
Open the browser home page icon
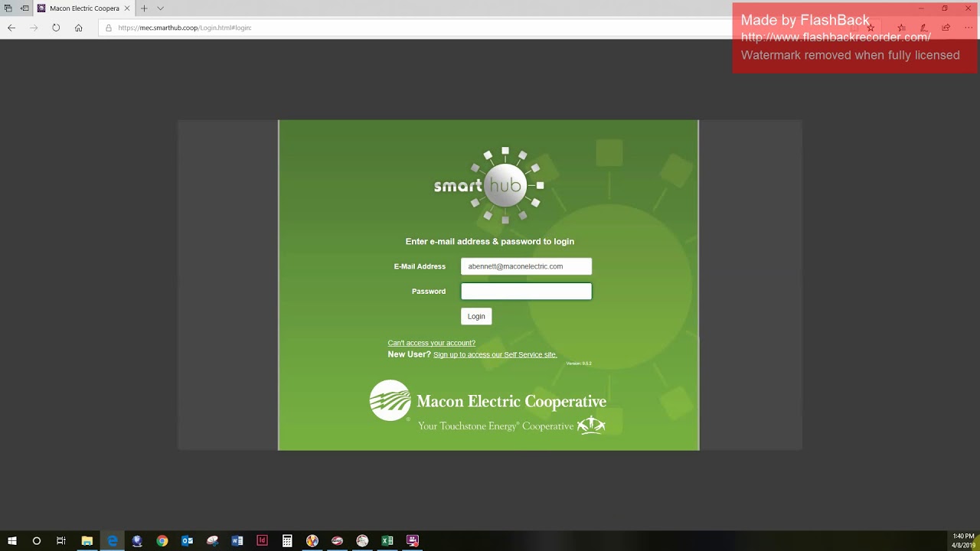pos(78,28)
